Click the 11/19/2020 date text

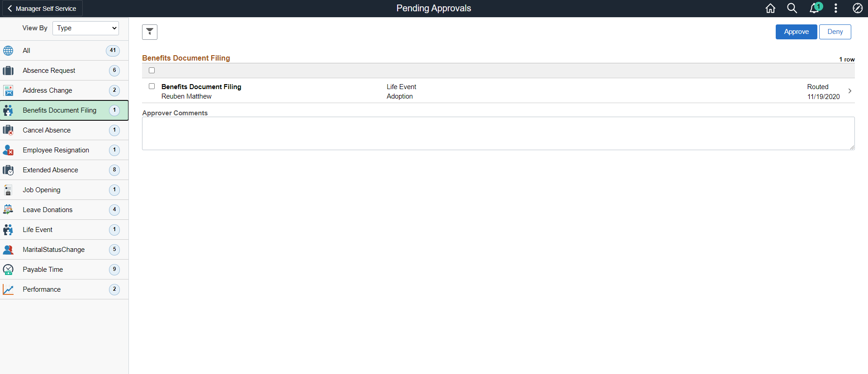click(824, 97)
